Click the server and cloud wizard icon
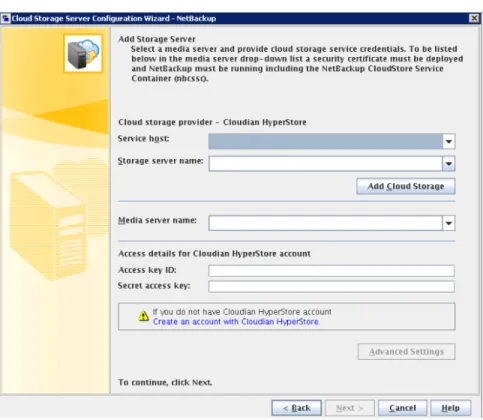Viewport: 483px width, 420px height. tap(83, 53)
